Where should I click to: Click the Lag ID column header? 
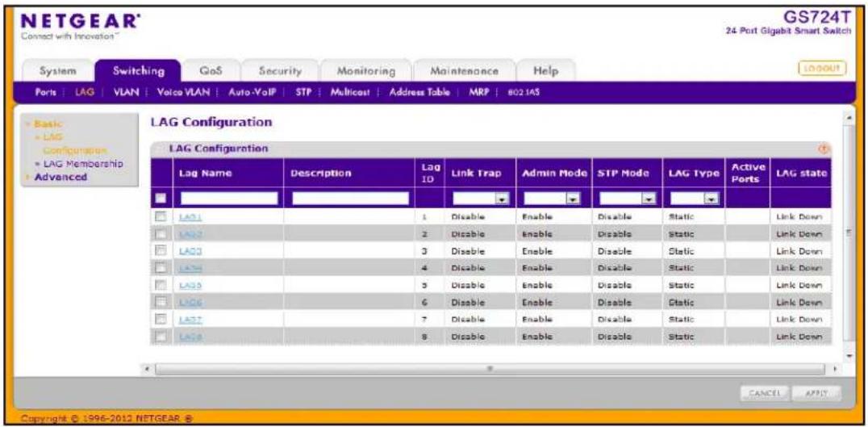pyautogui.click(x=428, y=174)
